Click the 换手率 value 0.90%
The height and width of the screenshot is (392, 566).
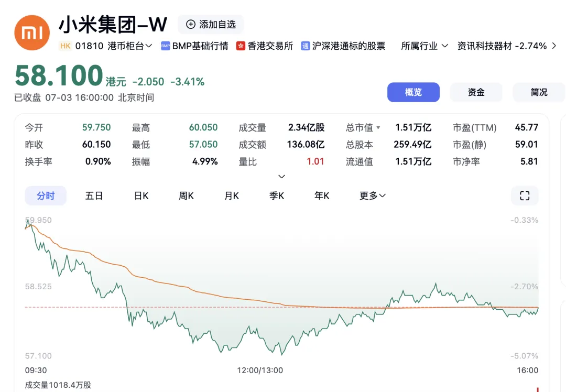(x=98, y=161)
